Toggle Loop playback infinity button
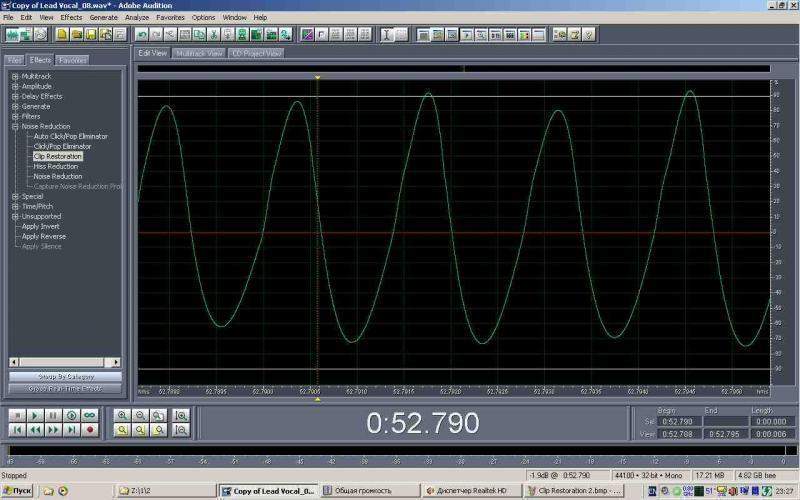This screenshot has width=800, height=500. [x=89, y=415]
